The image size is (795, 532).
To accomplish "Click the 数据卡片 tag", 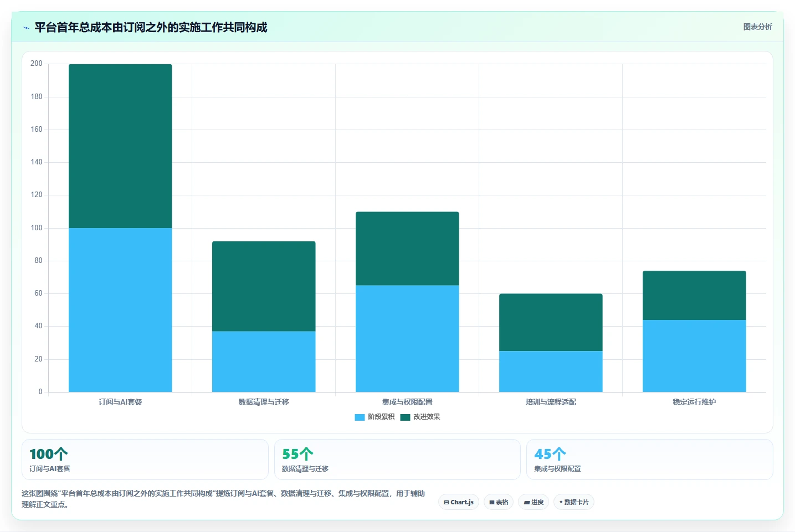I will pyautogui.click(x=574, y=502).
